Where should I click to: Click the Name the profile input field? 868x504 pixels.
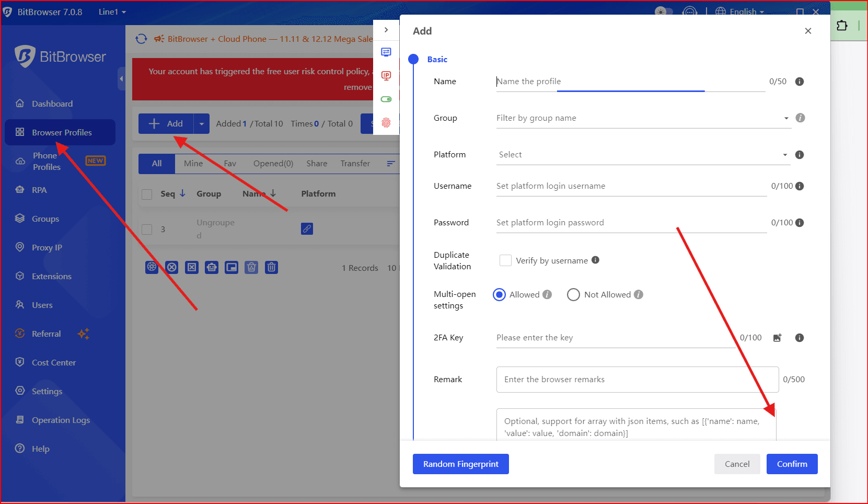pyautogui.click(x=630, y=82)
